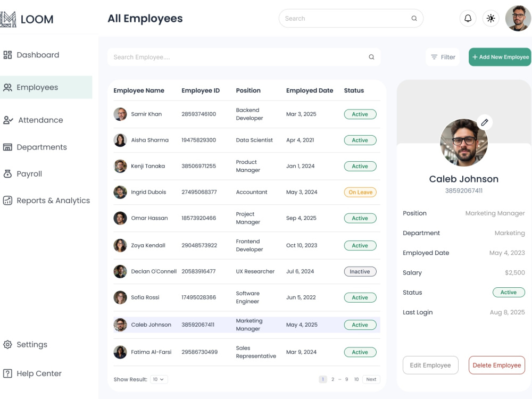Click Status column header
The height and width of the screenshot is (399, 532).
(354, 90)
